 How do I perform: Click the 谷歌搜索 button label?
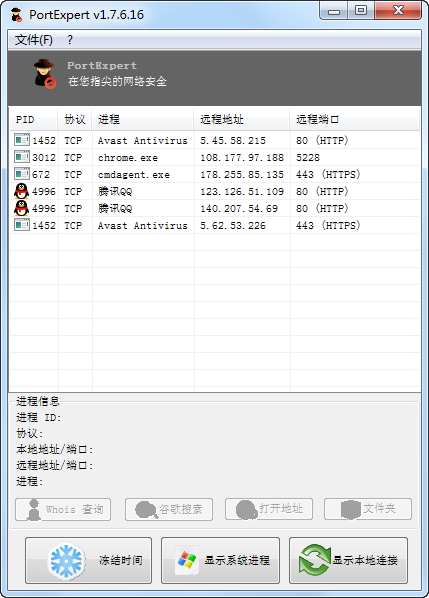coord(180,509)
